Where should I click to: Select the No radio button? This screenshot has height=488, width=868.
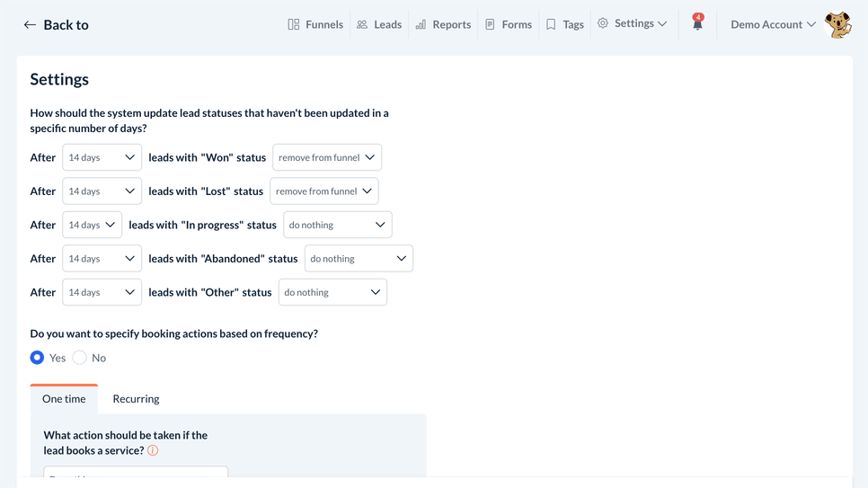[x=80, y=358]
